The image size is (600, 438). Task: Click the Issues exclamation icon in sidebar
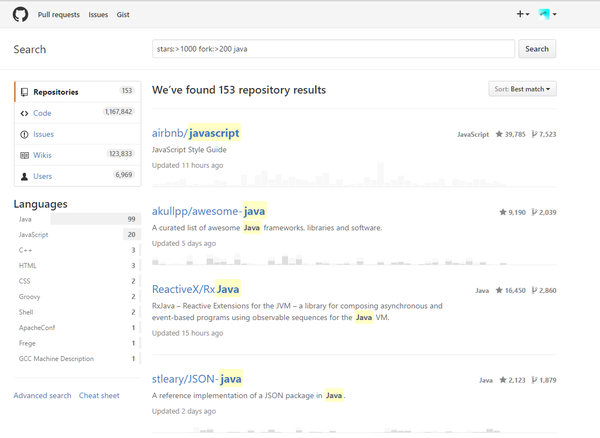(x=24, y=134)
